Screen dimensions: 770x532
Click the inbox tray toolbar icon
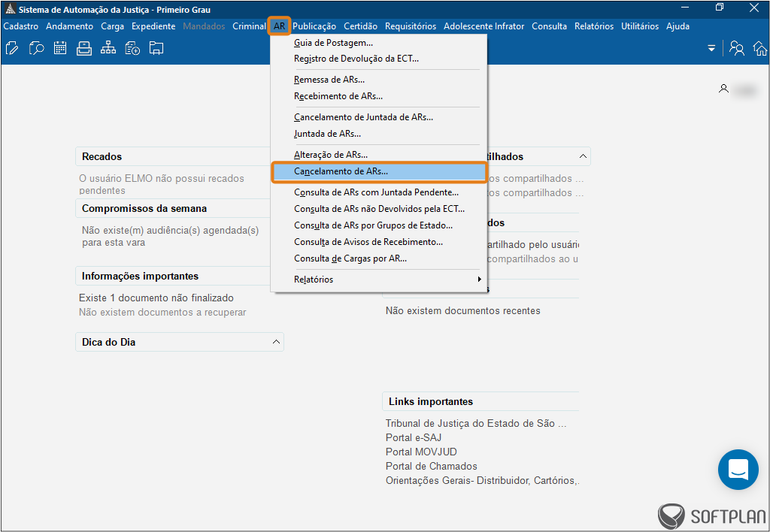coord(84,48)
